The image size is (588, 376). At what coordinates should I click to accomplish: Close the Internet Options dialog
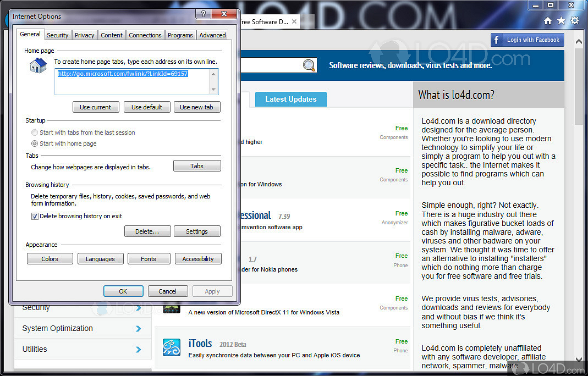pos(224,14)
